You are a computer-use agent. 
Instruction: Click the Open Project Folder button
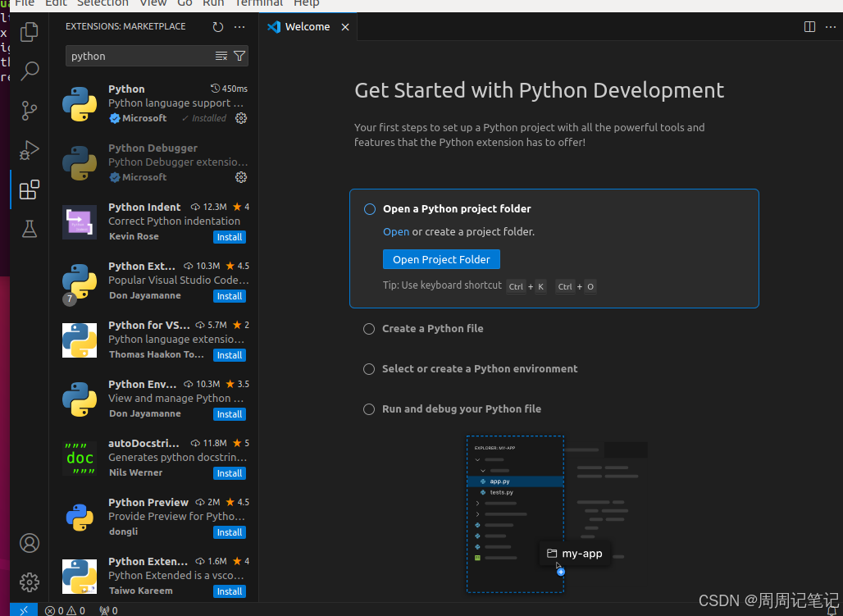441,258
